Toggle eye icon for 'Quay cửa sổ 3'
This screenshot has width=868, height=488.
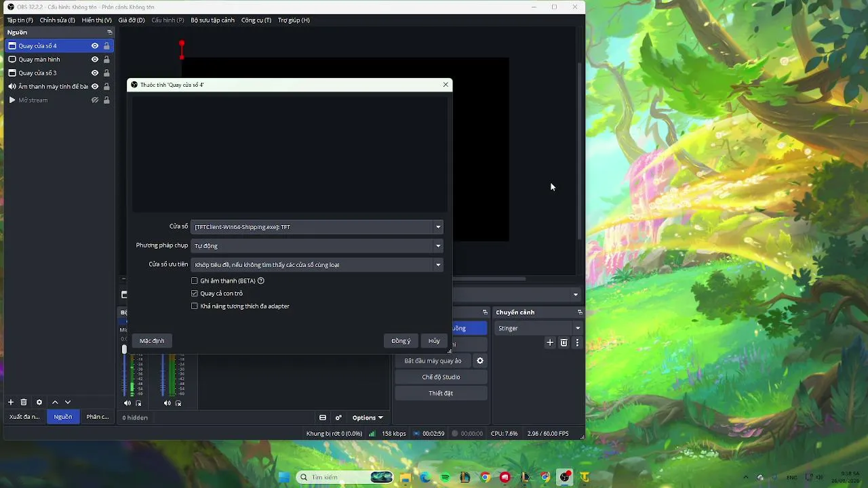[95, 73]
